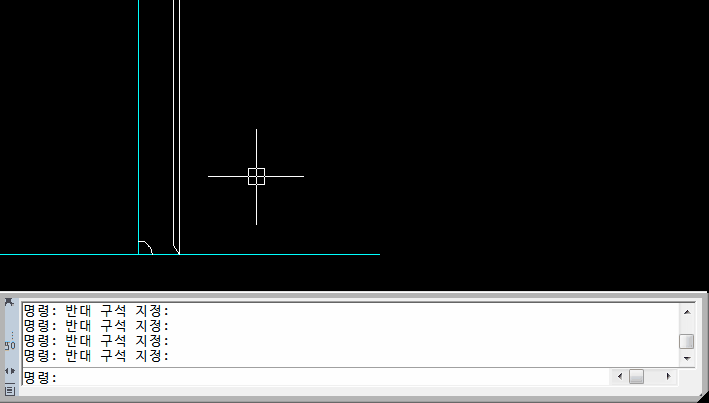Open the command window properties icon

[x=10, y=390]
